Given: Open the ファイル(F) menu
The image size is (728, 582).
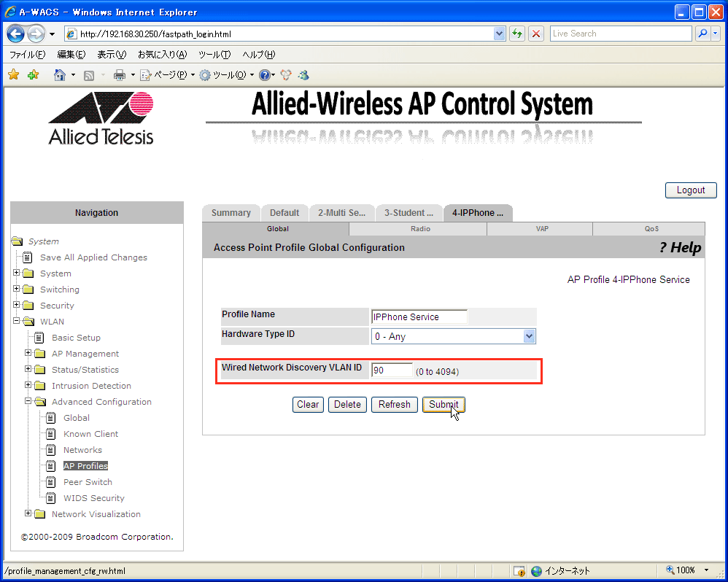Looking at the screenshot, I should pyautogui.click(x=28, y=54).
